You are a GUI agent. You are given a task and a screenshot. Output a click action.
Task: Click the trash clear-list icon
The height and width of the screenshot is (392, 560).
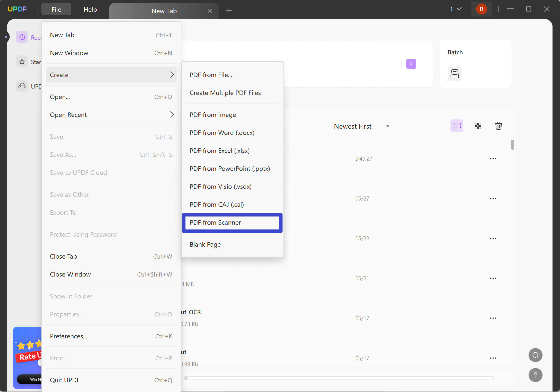[498, 126]
